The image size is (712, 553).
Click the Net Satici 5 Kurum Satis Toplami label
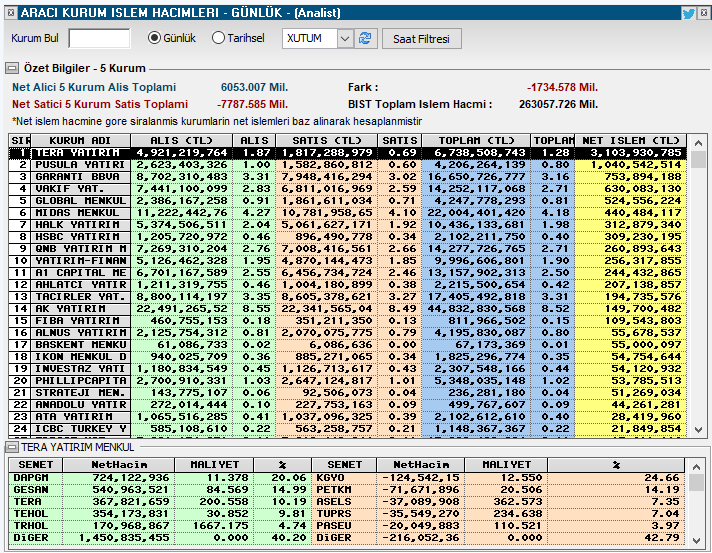point(100,104)
